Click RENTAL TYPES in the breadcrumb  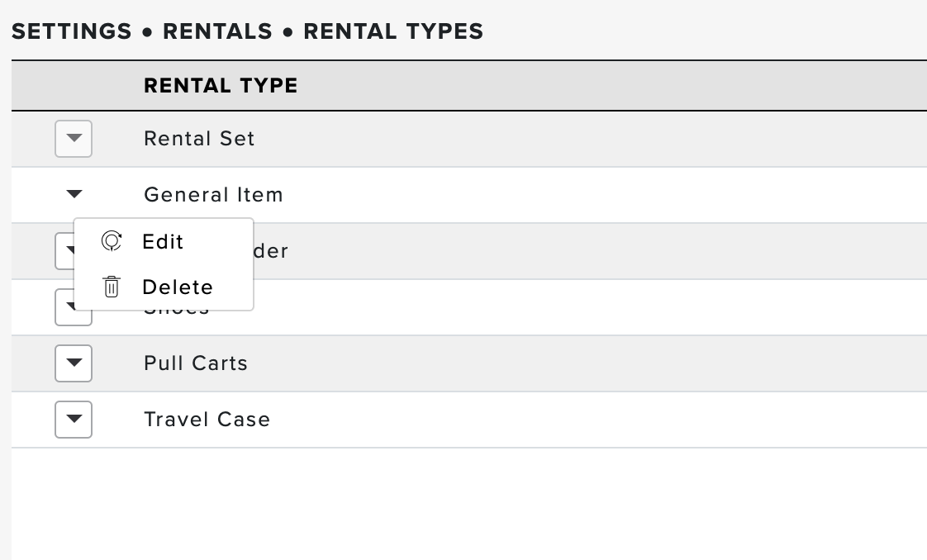[x=393, y=31]
